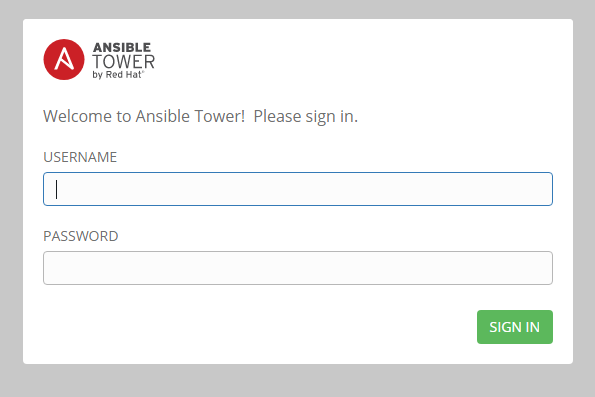The width and height of the screenshot is (595, 397).
Task: Click the USERNAME field label
Action: coord(80,157)
